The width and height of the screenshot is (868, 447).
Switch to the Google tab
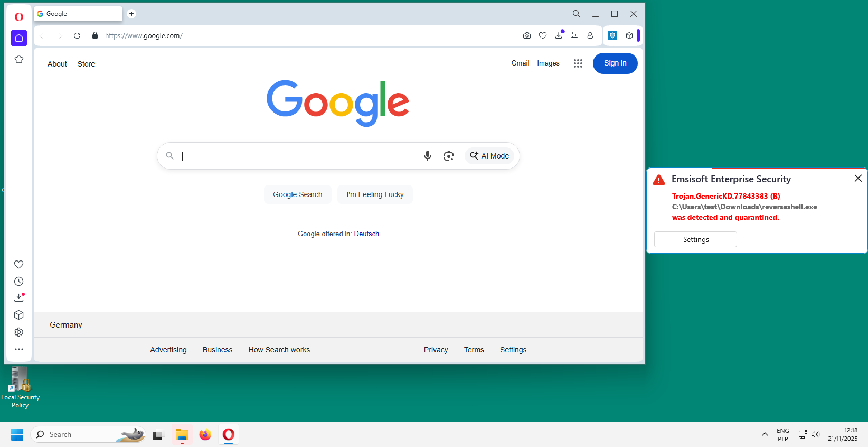78,14
